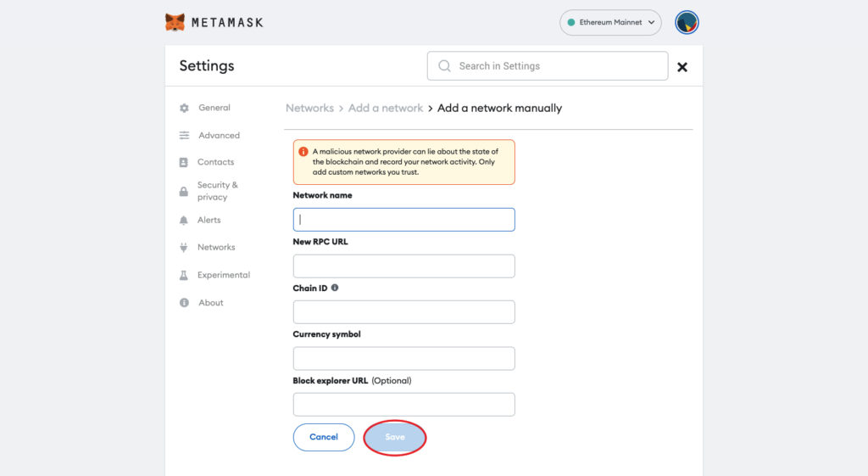The image size is (868, 476).
Task: Focus the Search in Settings field
Action: pyautogui.click(x=548, y=66)
